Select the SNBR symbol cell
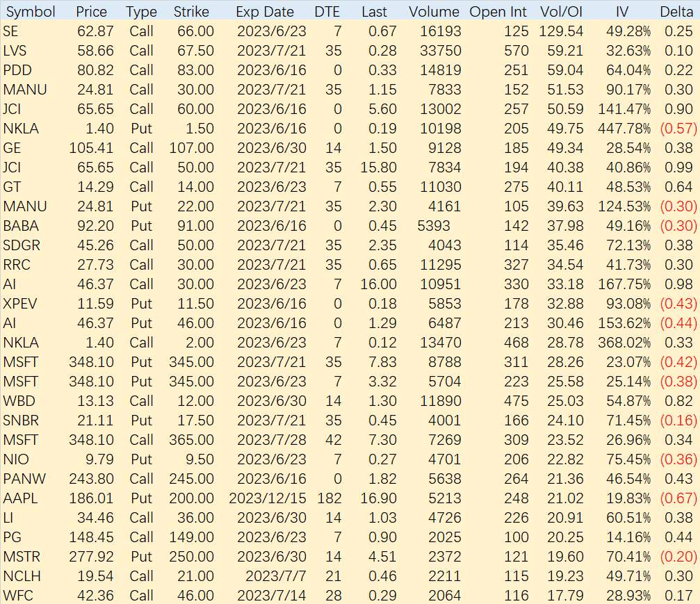Viewport: 700px width, 604px height. (21, 421)
